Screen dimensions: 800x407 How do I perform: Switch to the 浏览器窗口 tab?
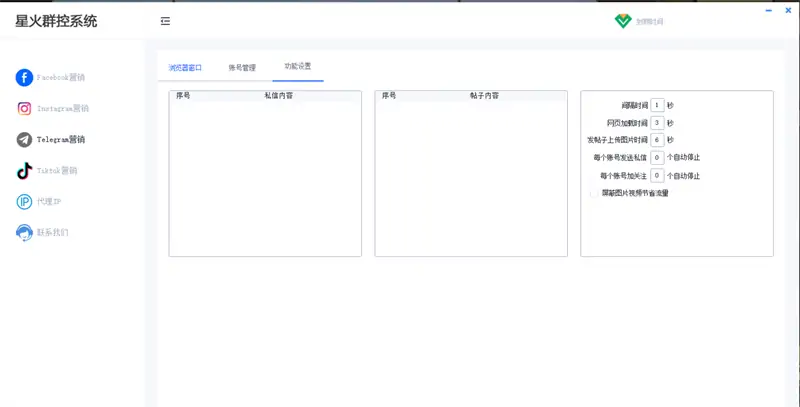coord(185,67)
